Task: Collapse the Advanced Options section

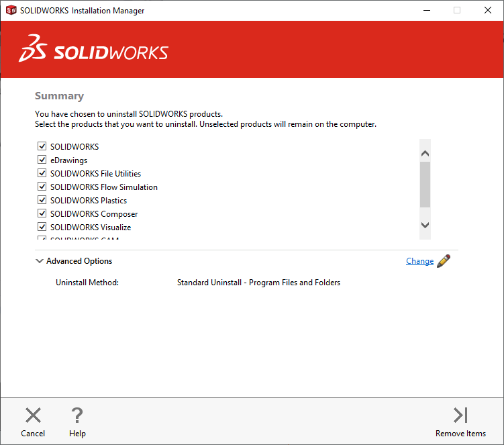Action: [39, 261]
